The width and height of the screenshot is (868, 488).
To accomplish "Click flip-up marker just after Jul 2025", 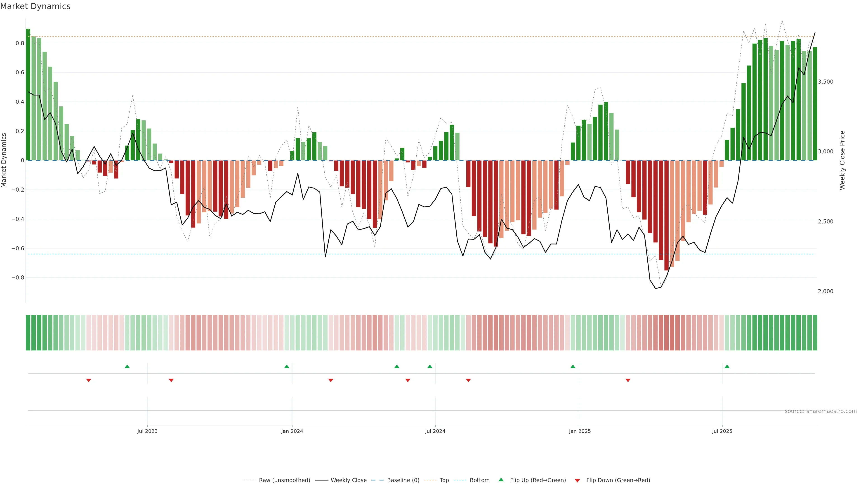I will [727, 366].
